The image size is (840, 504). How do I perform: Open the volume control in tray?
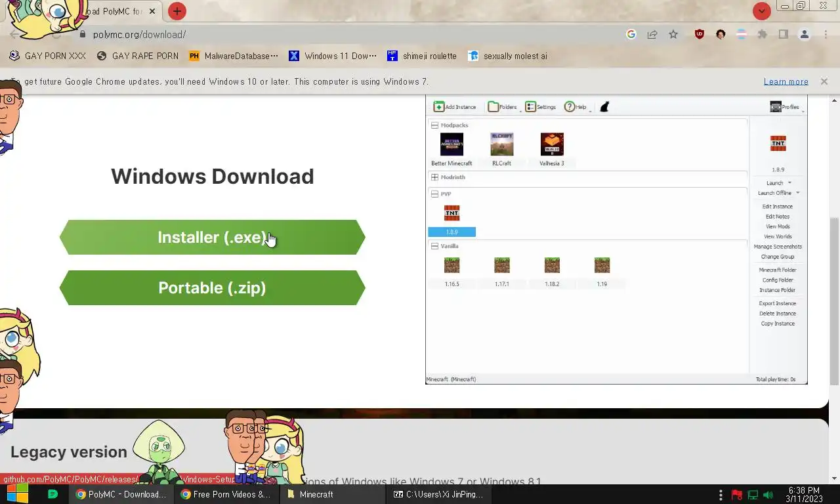[768, 495]
